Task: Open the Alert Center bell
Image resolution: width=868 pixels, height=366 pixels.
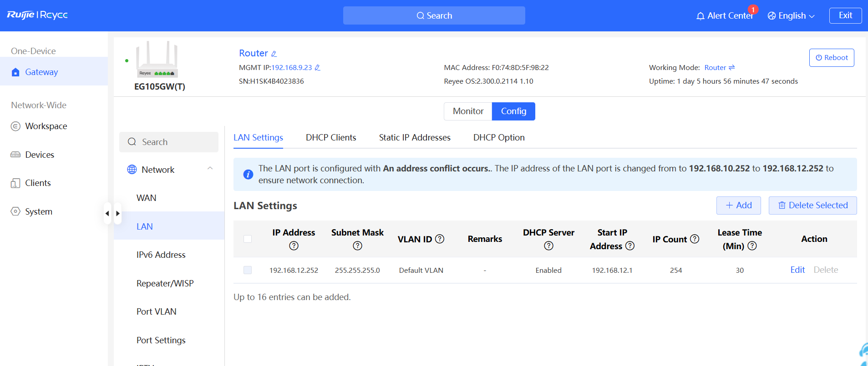Action: click(700, 16)
